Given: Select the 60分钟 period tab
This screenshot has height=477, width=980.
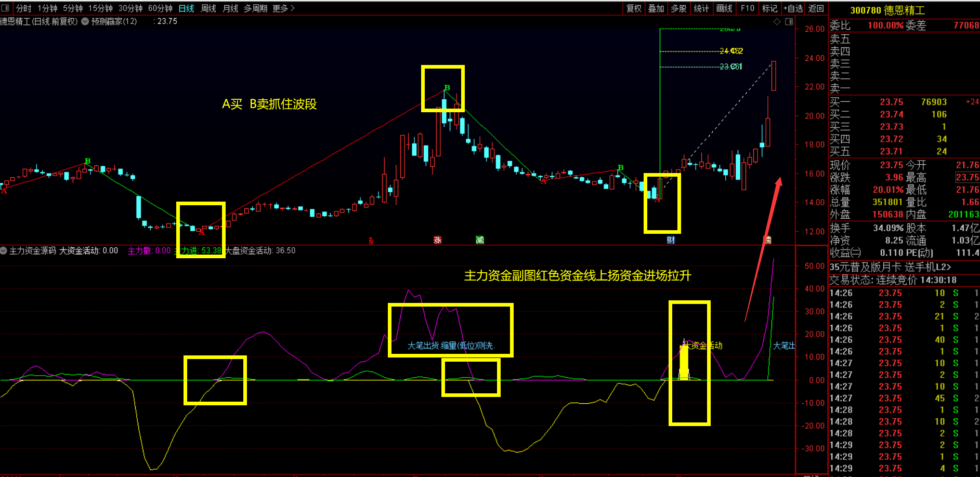Looking at the screenshot, I should [160, 8].
